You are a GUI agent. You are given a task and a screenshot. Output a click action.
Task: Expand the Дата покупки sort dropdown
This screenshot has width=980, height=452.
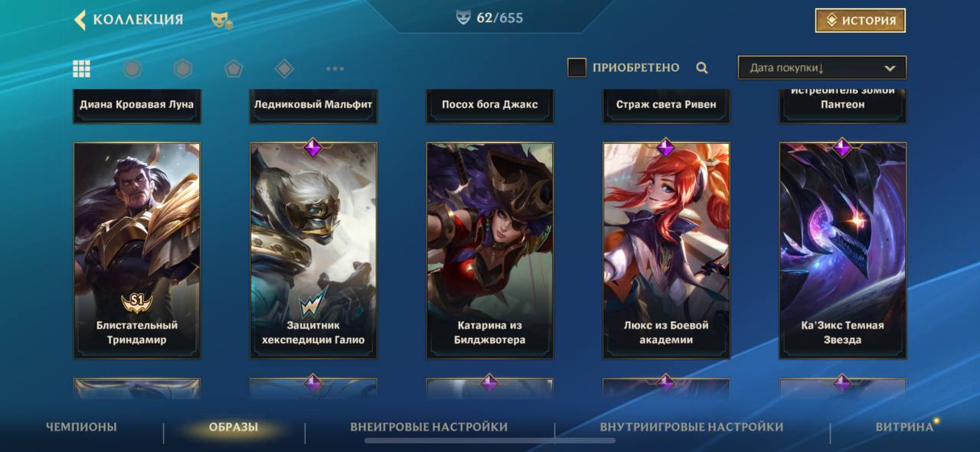pos(822,67)
